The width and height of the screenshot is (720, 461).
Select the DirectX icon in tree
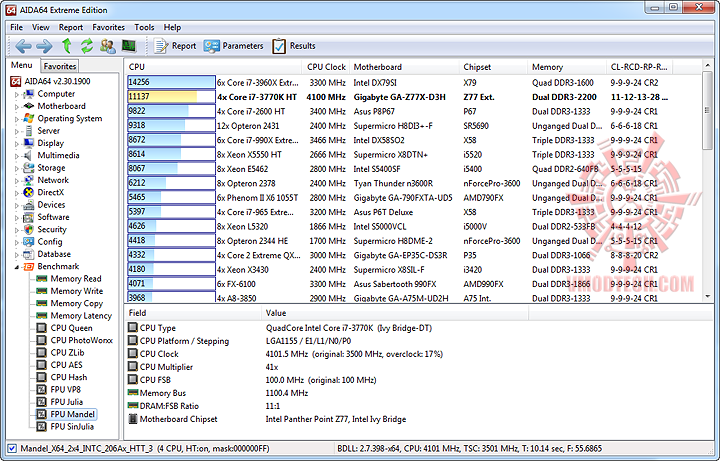pyautogui.click(x=28, y=192)
